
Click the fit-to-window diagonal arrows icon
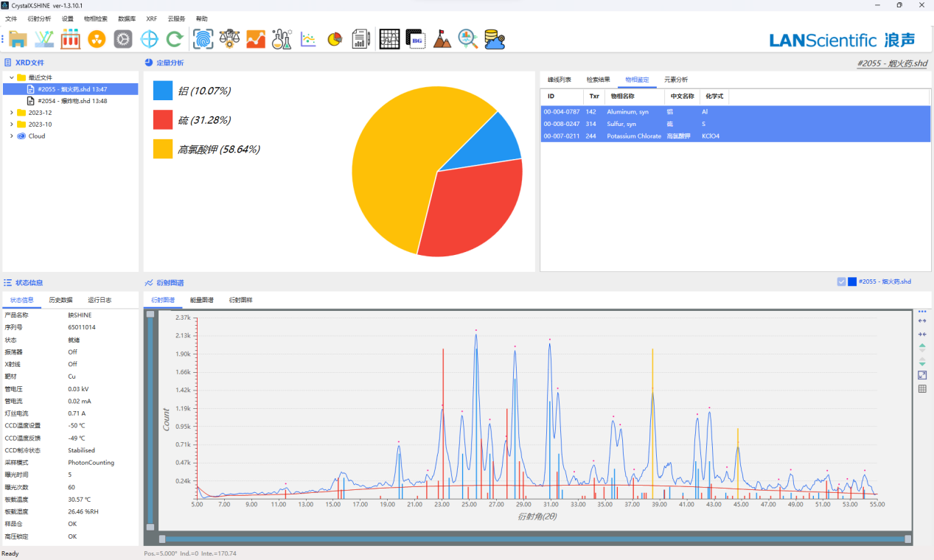click(922, 375)
